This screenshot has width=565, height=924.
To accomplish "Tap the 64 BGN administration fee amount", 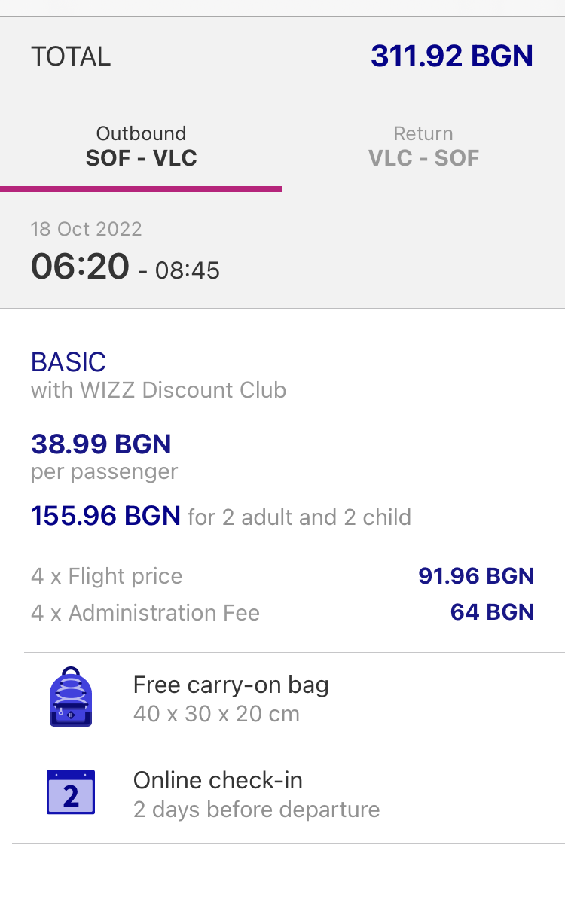I will tap(492, 612).
